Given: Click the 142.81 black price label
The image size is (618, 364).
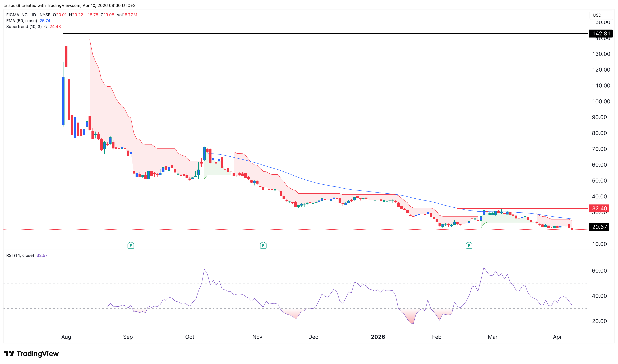Looking at the screenshot, I should click(600, 34).
